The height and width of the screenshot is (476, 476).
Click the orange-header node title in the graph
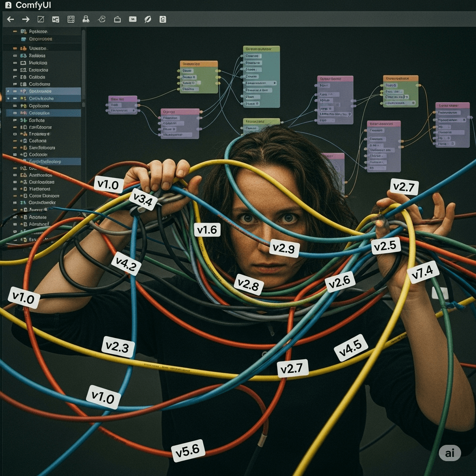[x=199, y=64]
